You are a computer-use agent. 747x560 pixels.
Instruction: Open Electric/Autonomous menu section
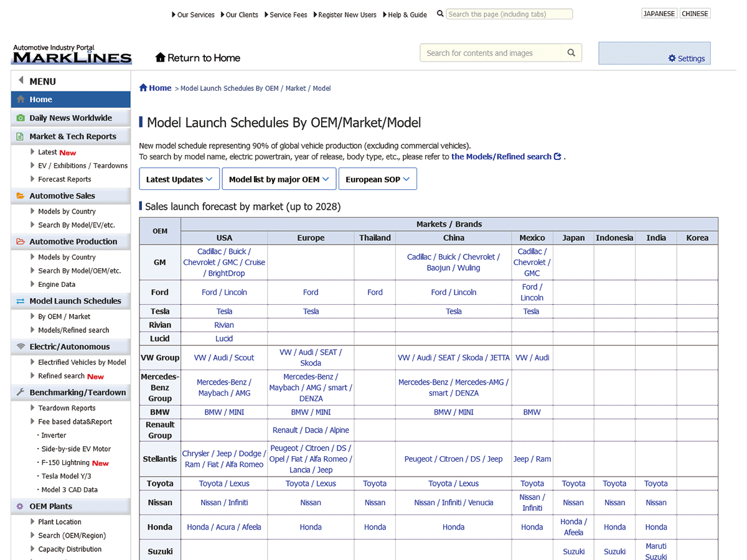71,347
